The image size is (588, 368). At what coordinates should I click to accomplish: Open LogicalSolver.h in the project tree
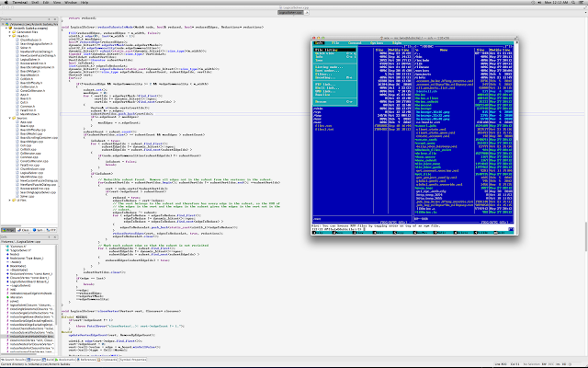[x=30, y=59]
